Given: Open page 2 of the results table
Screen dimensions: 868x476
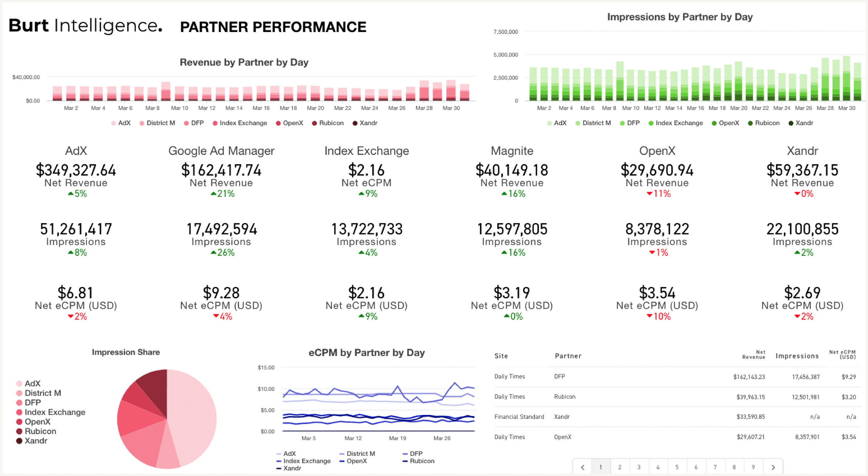Looking at the screenshot, I should [x=620, y=467].
